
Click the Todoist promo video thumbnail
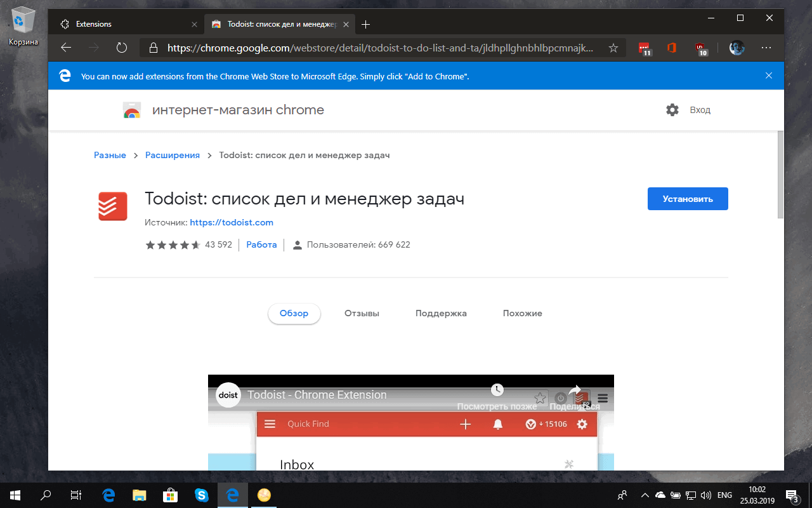(411, 422)
